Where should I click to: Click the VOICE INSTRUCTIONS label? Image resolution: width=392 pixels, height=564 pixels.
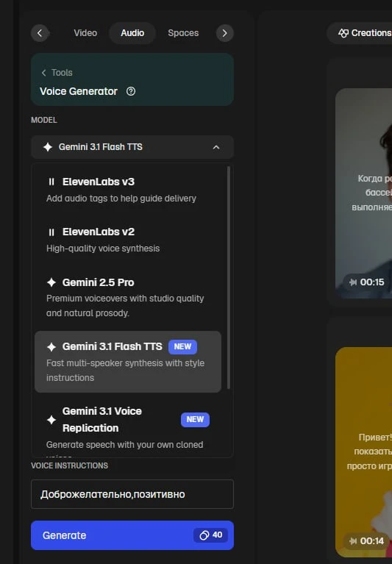[x=69, y=465]
